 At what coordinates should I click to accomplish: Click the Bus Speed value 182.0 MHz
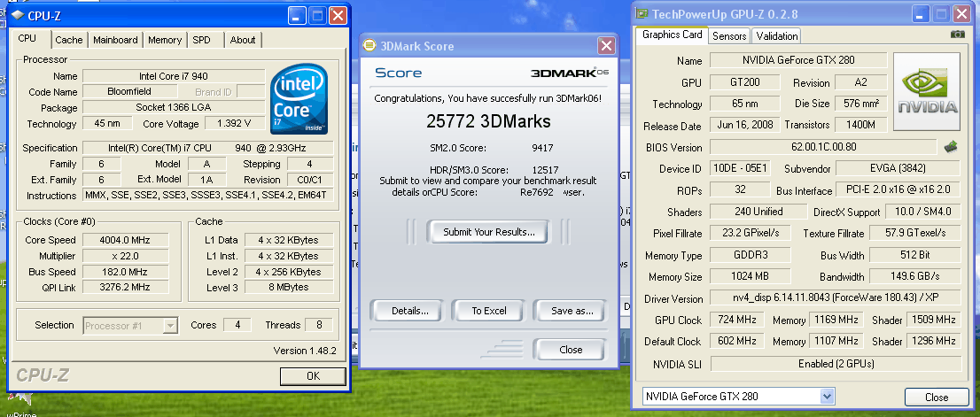(x=125, y=272)
